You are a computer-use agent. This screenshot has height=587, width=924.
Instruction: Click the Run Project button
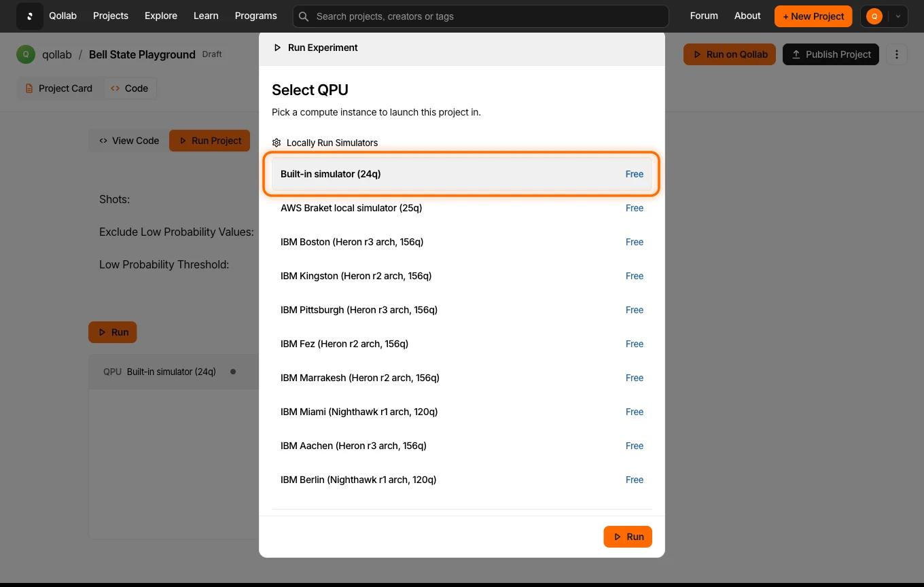pyautogui.click(x=210, y=141)
